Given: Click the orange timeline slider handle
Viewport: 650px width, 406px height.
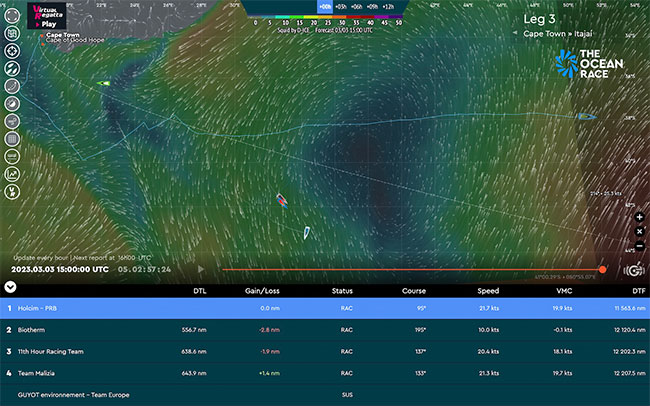Looking at the screenshot, I should pos(602,270).
